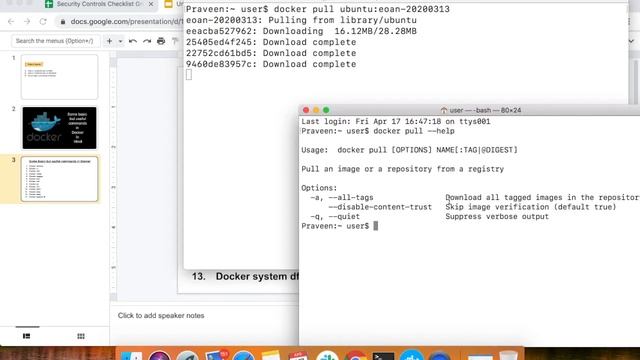This screenshot has width=640, height=360.
Task: Click 'Skip image verification (default true)' text
Action: click(531, 207)
